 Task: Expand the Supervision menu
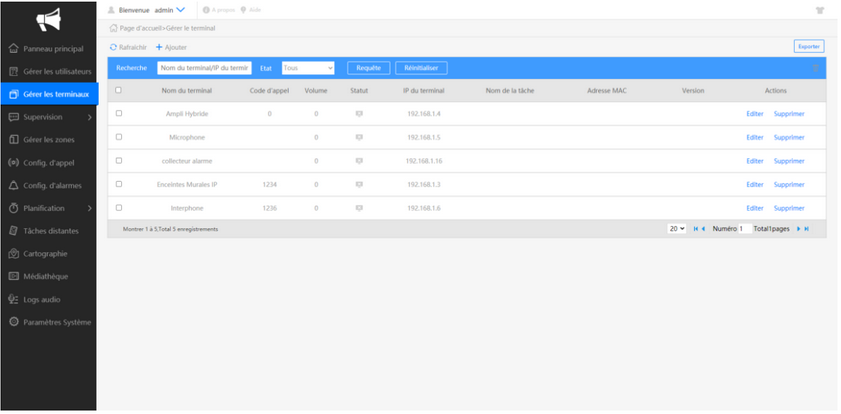49,117
